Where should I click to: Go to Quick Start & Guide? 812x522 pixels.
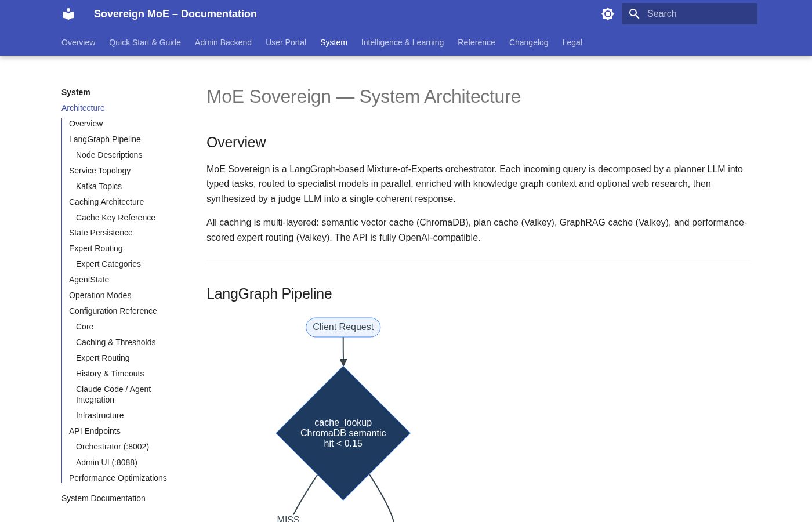tap(145, 42)
